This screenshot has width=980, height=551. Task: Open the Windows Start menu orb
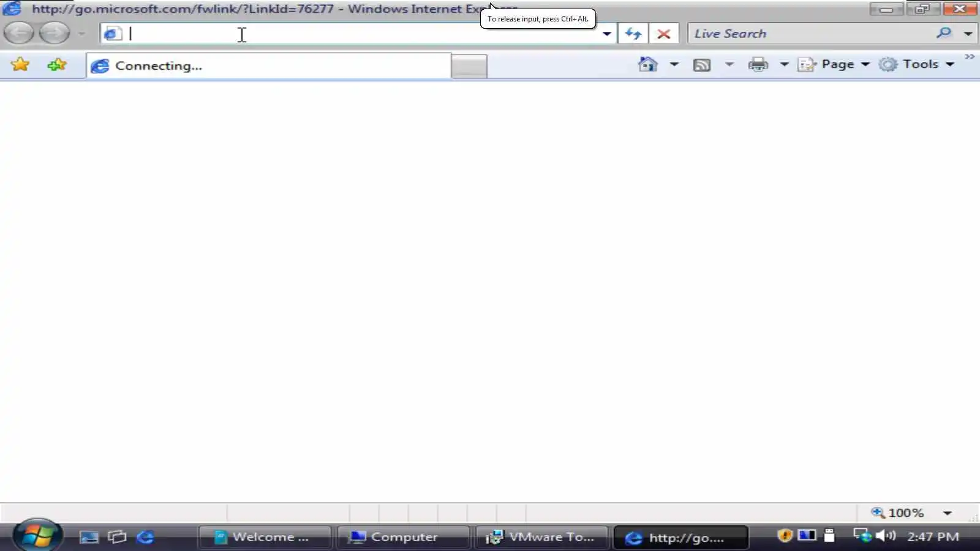pyautogui.click(x=37, y=534)
